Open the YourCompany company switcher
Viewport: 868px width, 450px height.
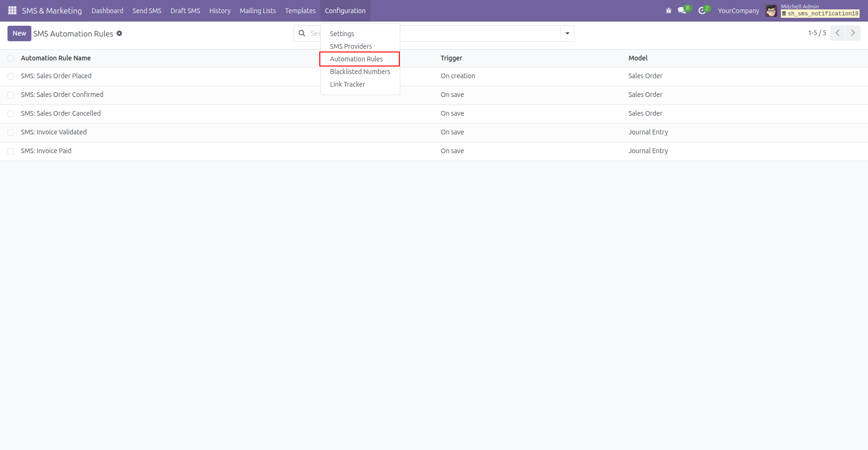click(x=738, y=11)
